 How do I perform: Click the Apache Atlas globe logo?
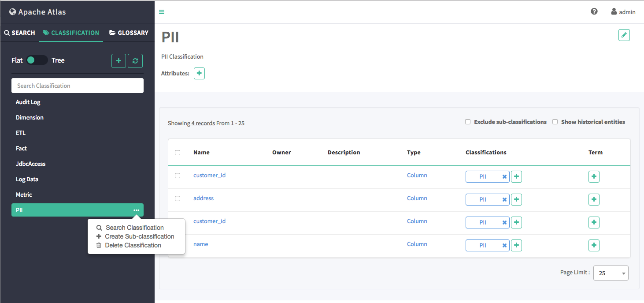click(x=13, y=12)
